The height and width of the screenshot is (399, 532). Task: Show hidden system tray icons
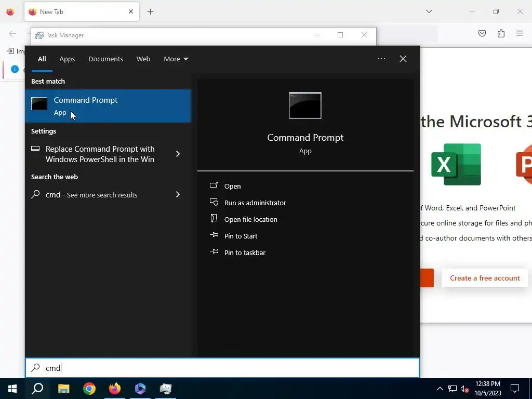point(440,389)
